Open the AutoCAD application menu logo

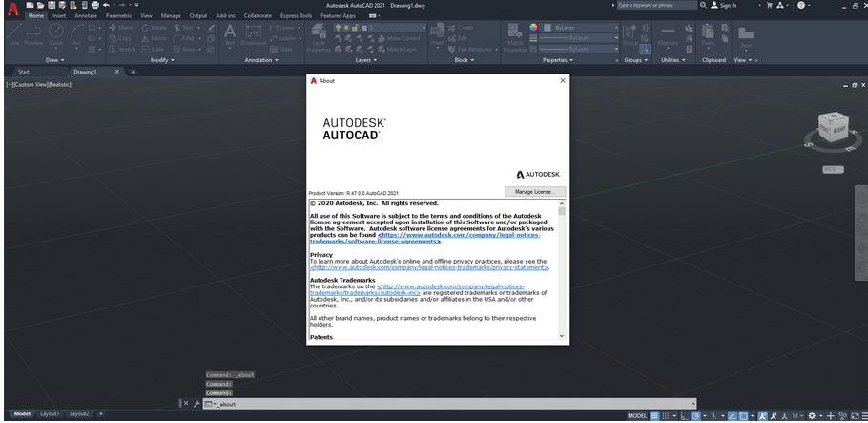click(x=12, y=9)
